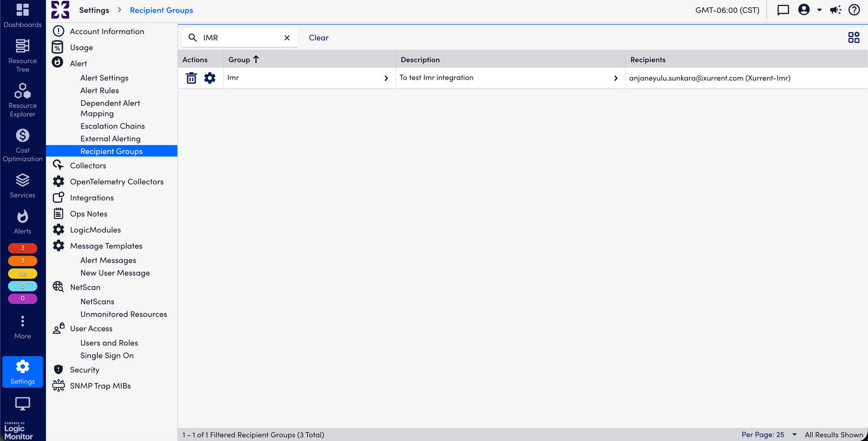Open Escalation Chains settings

pyautogui.click(x=112, y=126)
